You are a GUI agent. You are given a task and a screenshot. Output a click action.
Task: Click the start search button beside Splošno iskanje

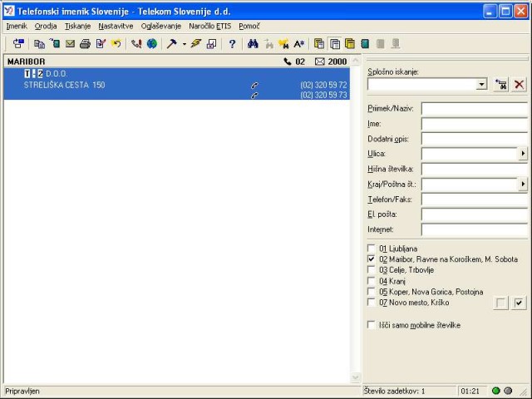(501, 84)
